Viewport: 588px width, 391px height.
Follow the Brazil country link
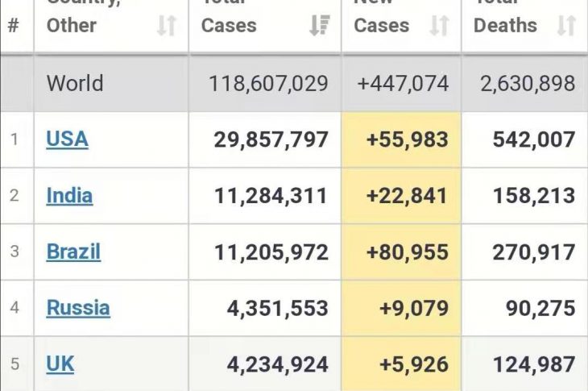click(73, 252)
